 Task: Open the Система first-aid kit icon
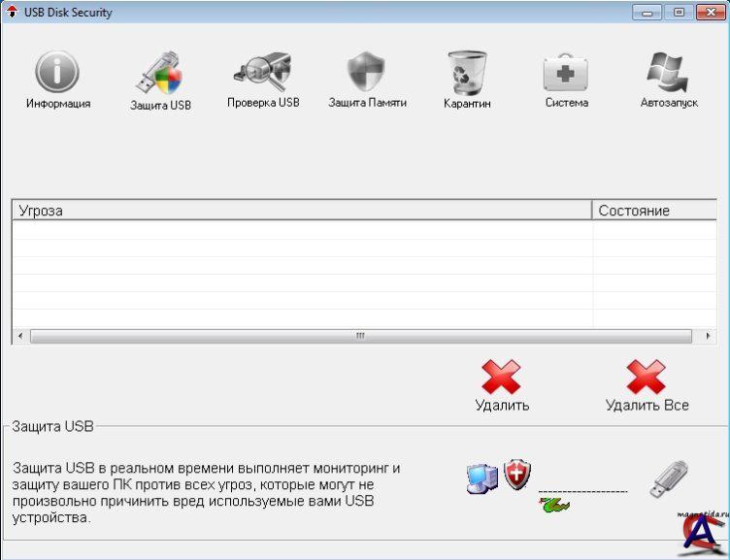pyautogui.click(x=566, y=73)
